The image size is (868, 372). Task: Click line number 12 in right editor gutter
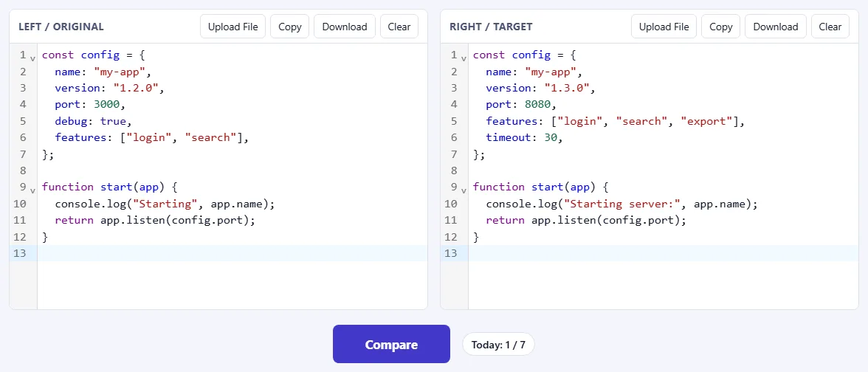click(x=450, y=237)
